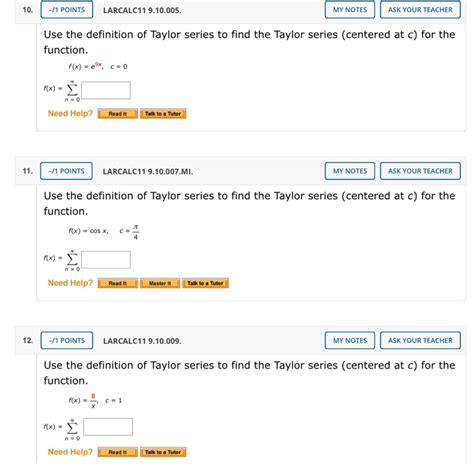
Task: Click Talk to a Tutor under question 12
Action: point(163,452)
